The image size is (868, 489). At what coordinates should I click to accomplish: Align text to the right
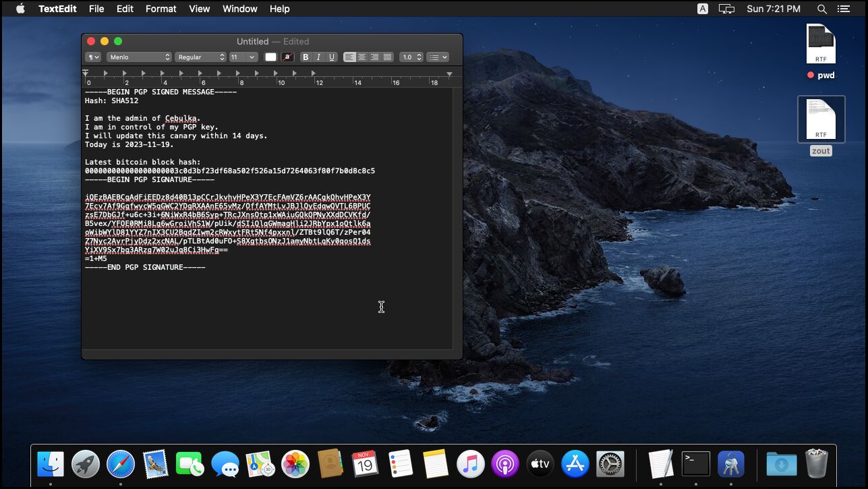point(375,57)
